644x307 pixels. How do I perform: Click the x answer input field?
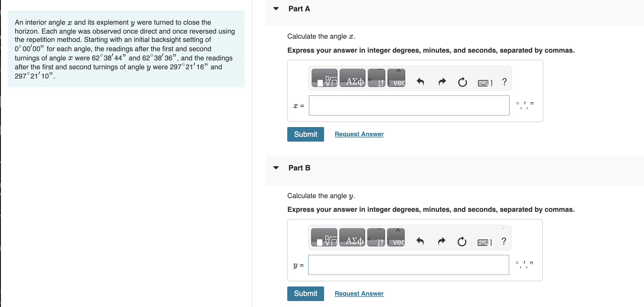point(409,105)
